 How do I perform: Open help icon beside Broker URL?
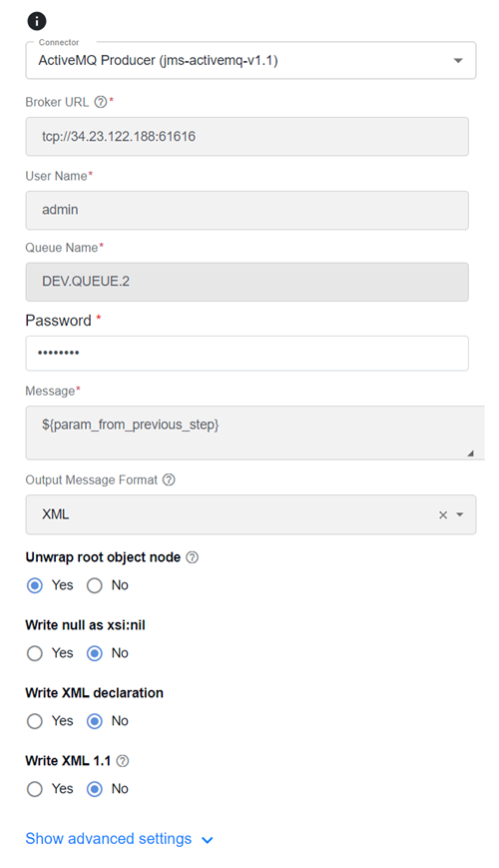[x=100, y=102]
